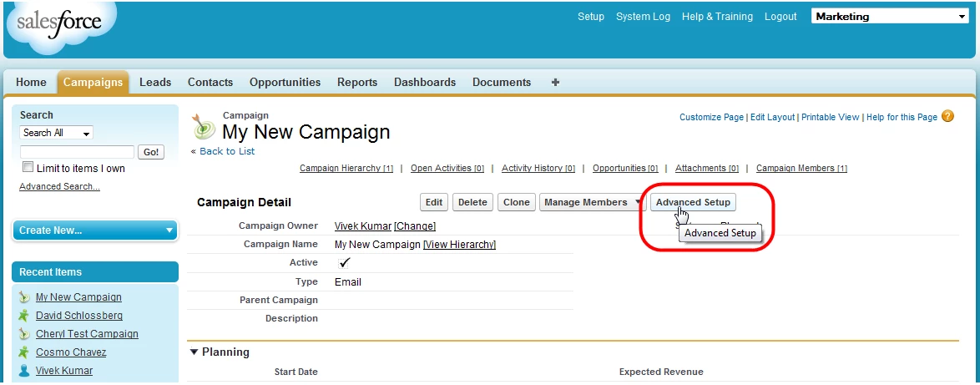Image resolution: width=980 pixels, height=385 pixels.
Task: Open Customize Page link
Action: [x=711, y=117]
